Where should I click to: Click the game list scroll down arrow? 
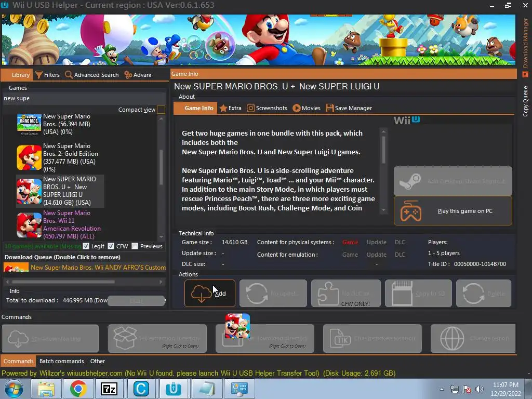tap(161, 237)
